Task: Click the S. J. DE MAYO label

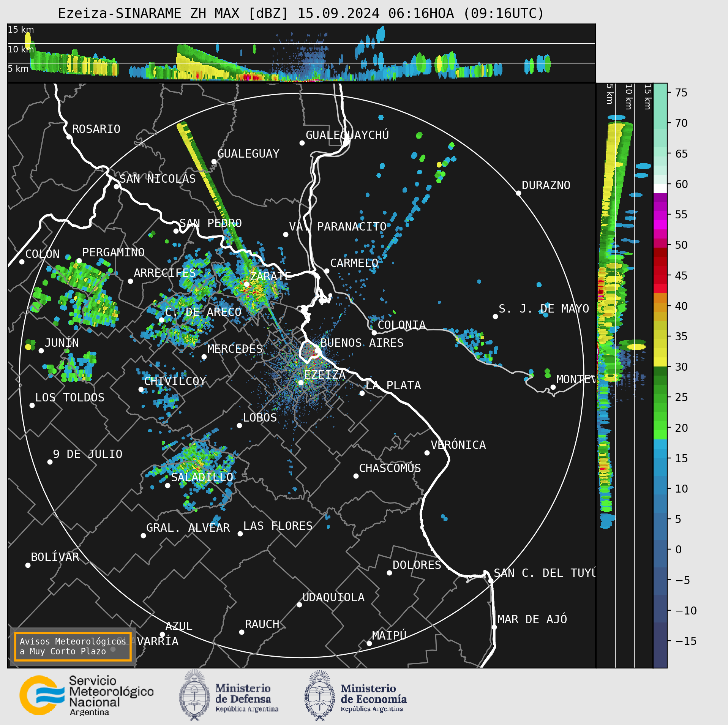Action: click(x=544, y=309)
